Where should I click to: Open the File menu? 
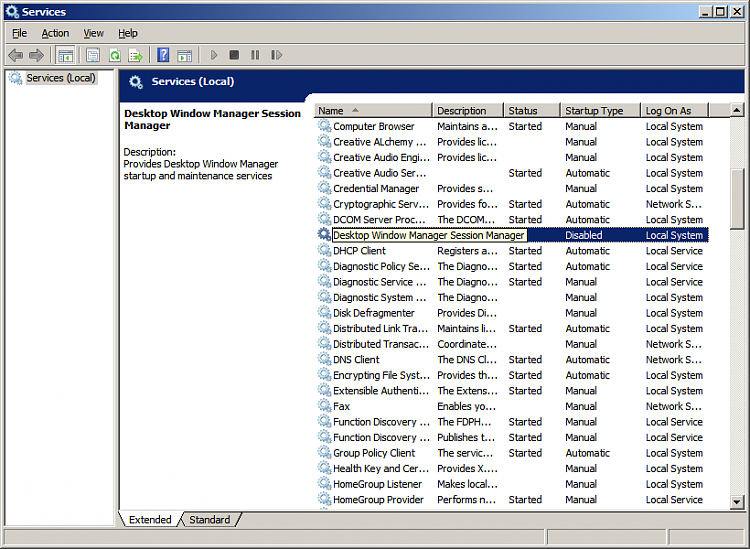coord(20,33)
